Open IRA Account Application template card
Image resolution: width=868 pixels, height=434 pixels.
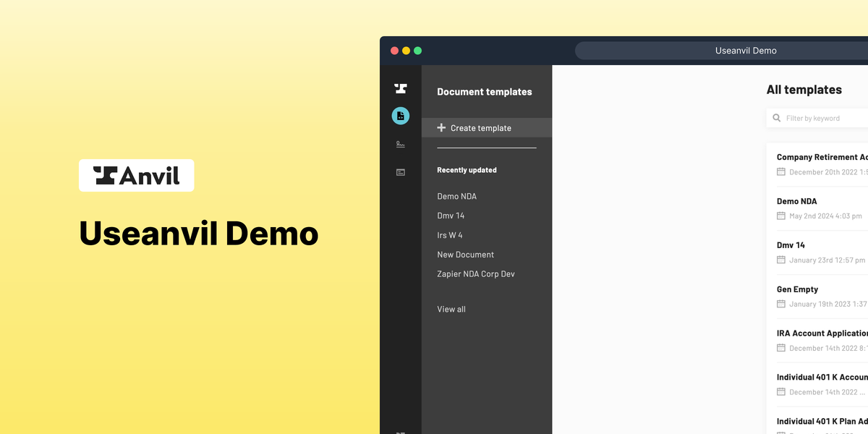pyautogui.click(x=817, y=341)
